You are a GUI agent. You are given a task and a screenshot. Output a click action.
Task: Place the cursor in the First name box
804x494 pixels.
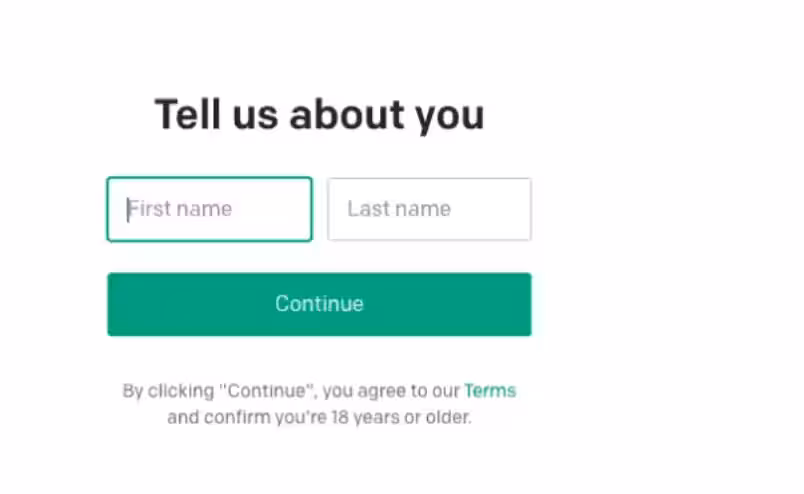(209, 209)
